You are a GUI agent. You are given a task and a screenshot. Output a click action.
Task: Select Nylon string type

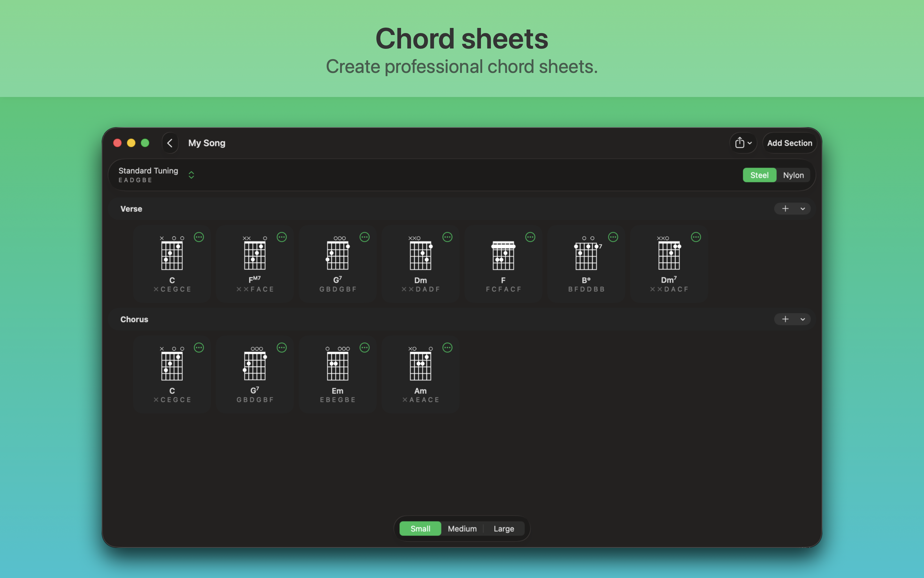point(793,175)
